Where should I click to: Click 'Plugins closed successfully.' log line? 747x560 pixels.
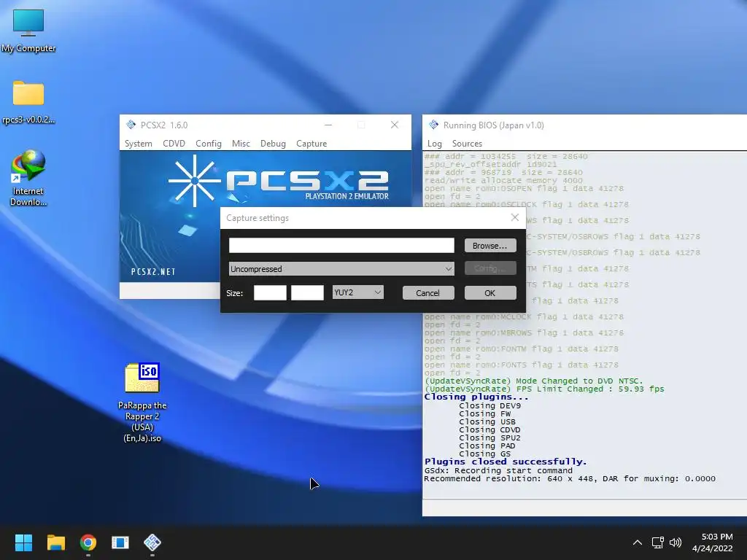pyautogui.click(x=506, y=462)
